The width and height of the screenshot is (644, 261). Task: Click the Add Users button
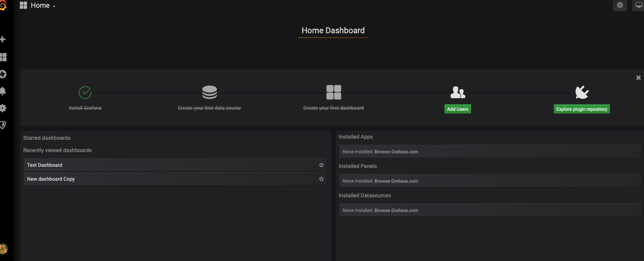click(x=458, y=109)
